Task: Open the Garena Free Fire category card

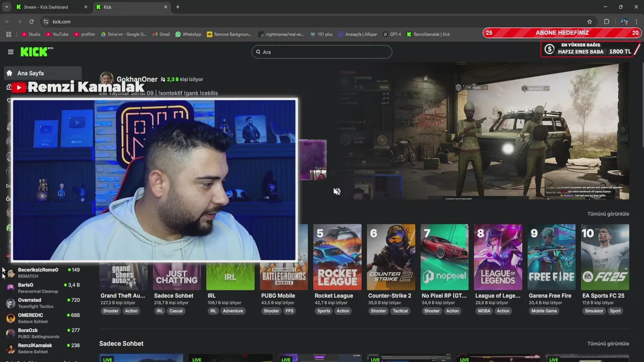Action: tap(551, 257)
